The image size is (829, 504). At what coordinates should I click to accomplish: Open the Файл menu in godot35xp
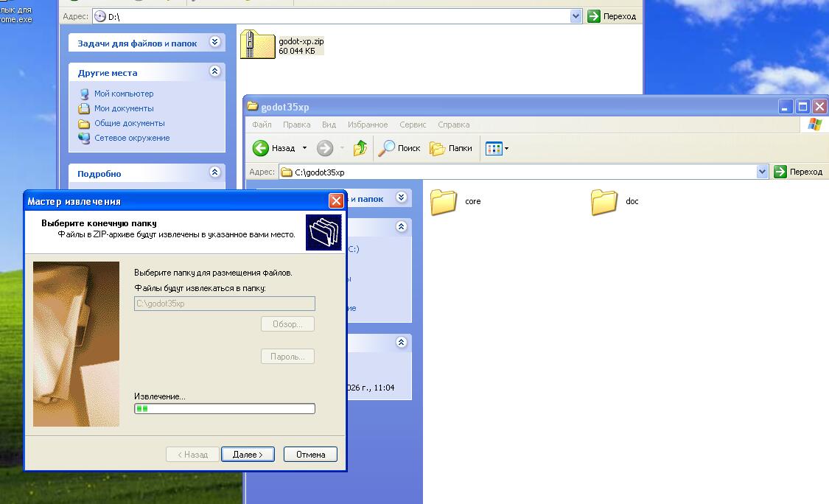tap(262, 125)
